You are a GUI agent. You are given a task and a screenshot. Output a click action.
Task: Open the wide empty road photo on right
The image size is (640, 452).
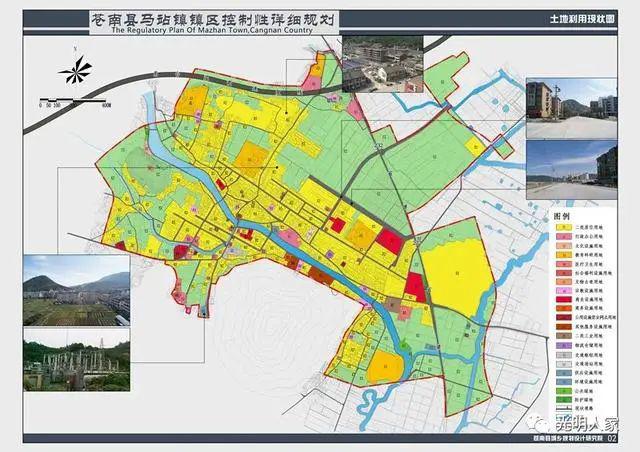point(571,170)
